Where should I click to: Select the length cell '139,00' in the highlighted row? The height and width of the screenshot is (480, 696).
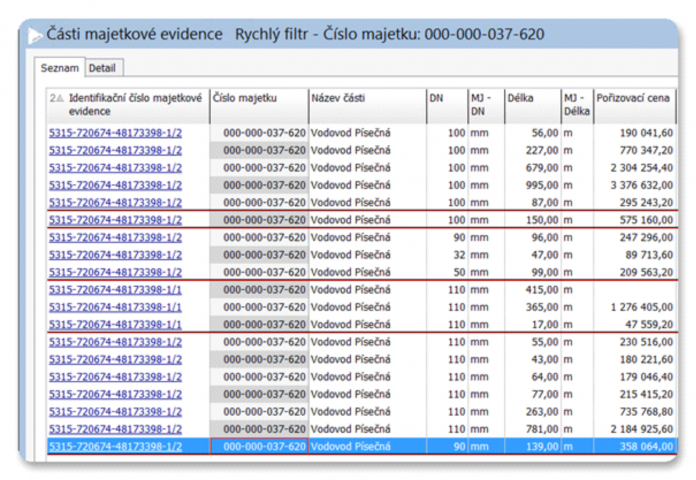pos(533,446)
